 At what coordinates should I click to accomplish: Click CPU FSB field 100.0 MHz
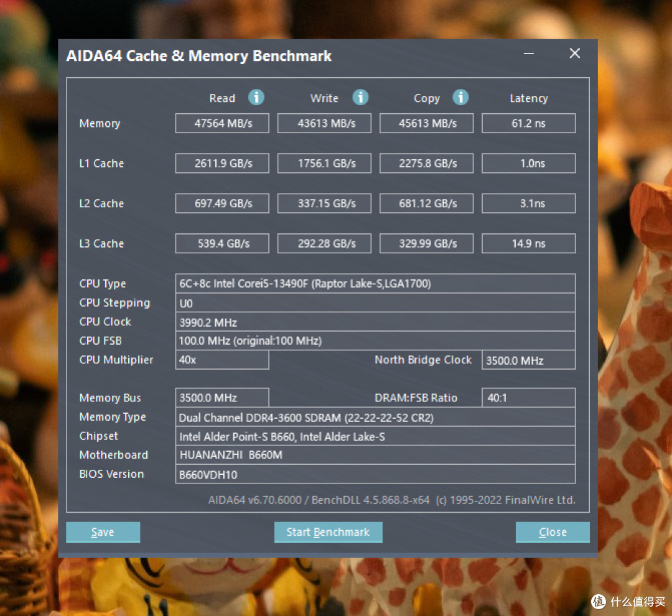click(x=375, y=341)
